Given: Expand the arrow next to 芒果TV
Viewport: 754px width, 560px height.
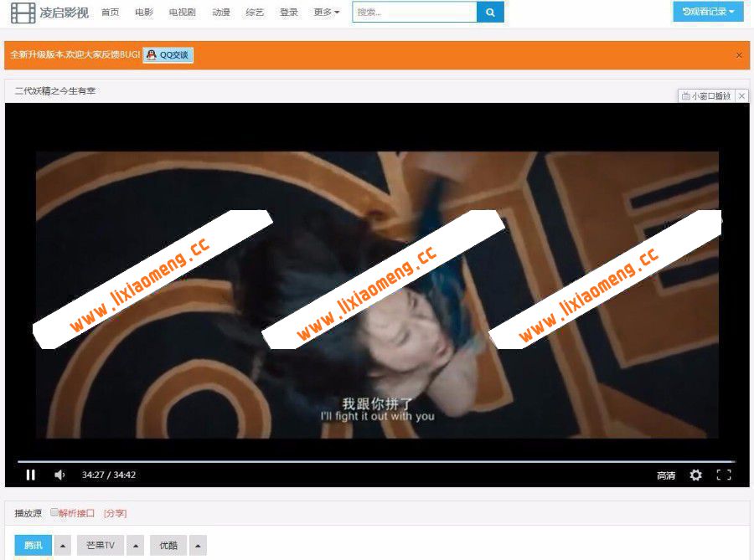Looking at the screenshot, I should pyautogui.click(x=135, y=546).
